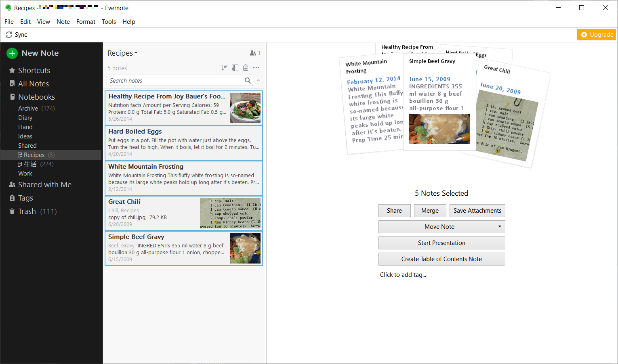Click the Share button

(x=394, y=211)
